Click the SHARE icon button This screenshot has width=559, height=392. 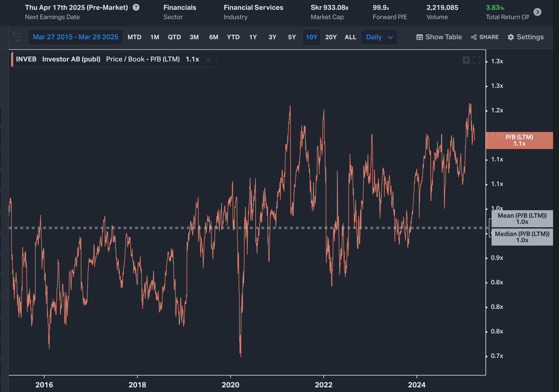pyautogui.click(x=485, y=37)
